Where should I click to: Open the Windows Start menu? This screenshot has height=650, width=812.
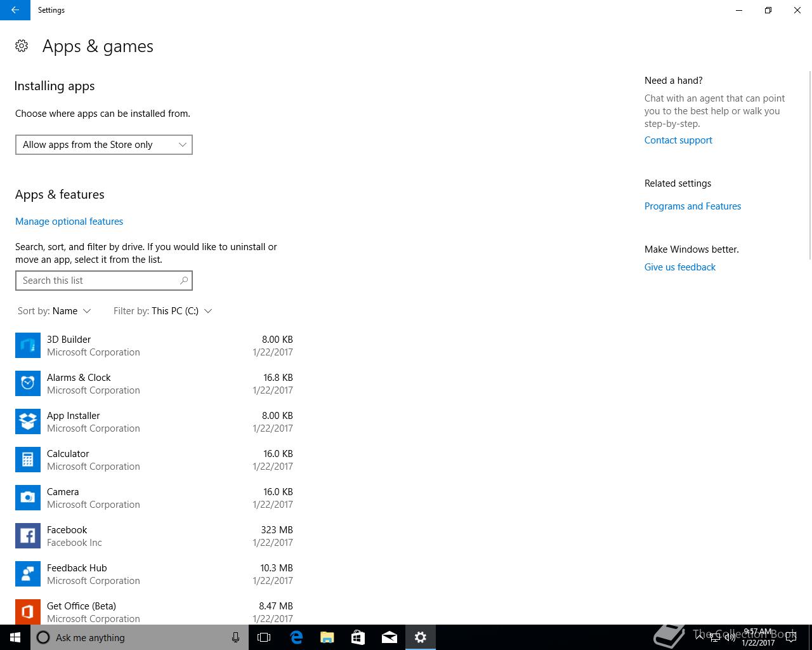[x=15, y=637]
